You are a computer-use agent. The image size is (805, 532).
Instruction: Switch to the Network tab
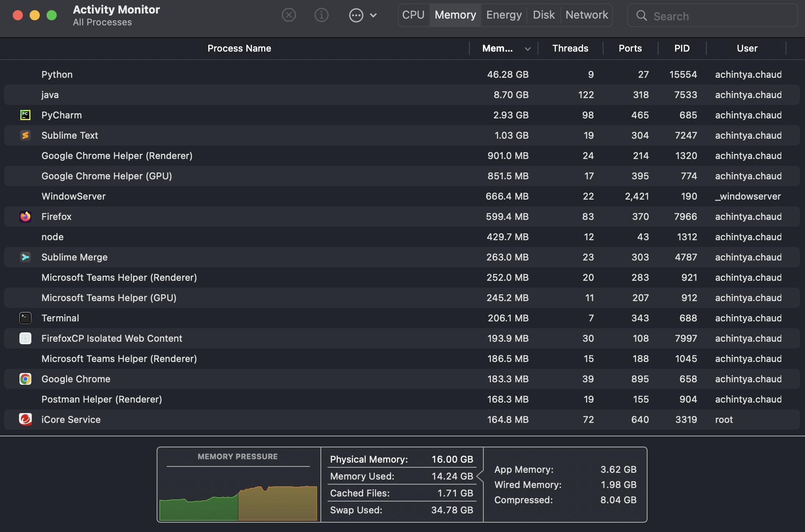[587, 15]
